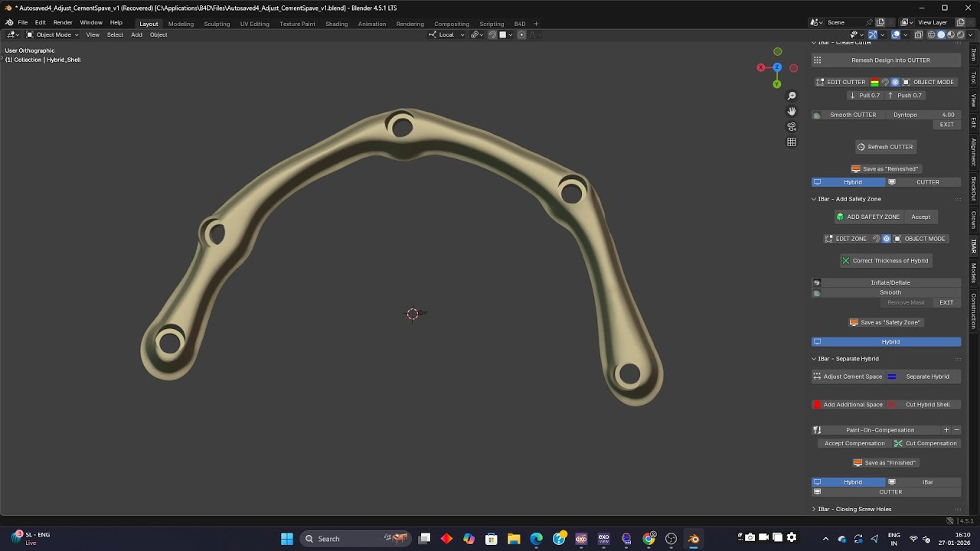
Task: Switch to the B4D workspace tab
Action: [520, 24]
